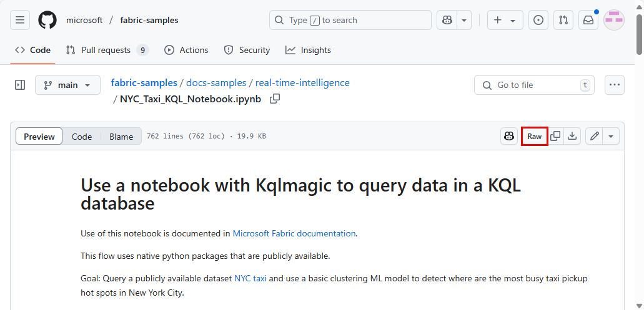Click docs-samples breadcrumb link
This screenshot has width=644, height=310.
tap(217, 83)
